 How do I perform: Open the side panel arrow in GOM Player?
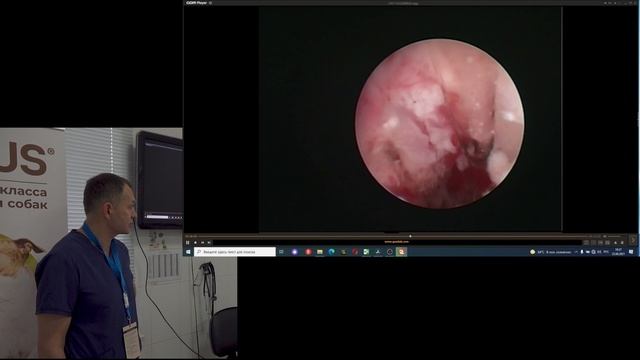633,240
